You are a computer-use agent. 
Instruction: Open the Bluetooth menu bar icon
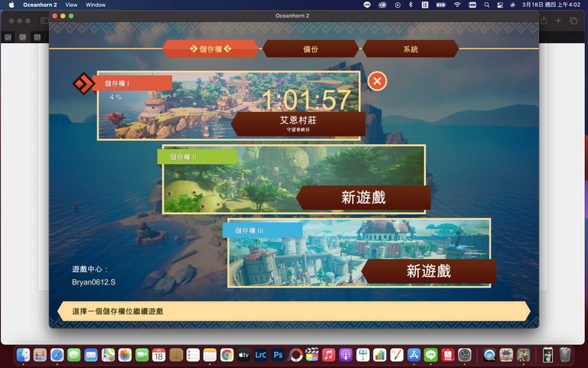(x=410, y=5)
